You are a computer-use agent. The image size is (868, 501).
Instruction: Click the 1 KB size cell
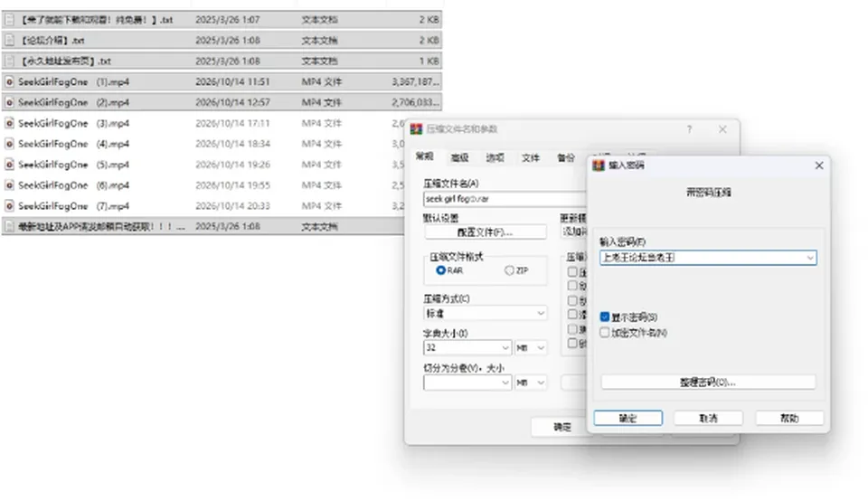[x=429, y=61]
